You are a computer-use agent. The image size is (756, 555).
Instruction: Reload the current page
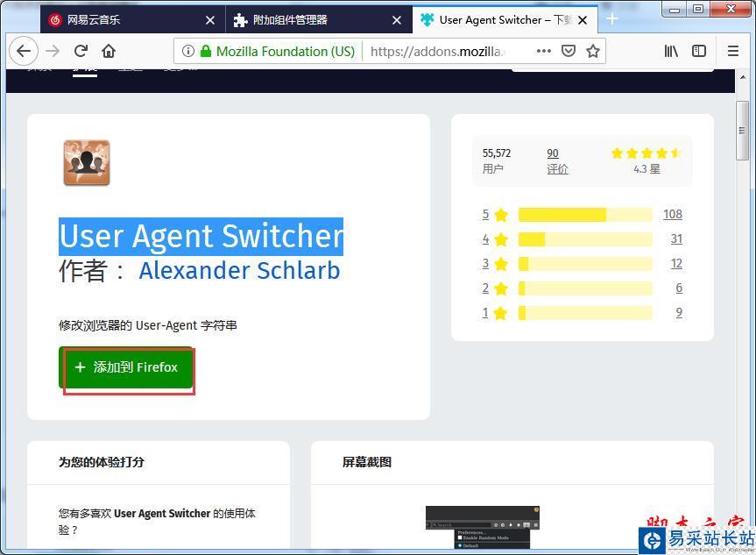(81, 51)
